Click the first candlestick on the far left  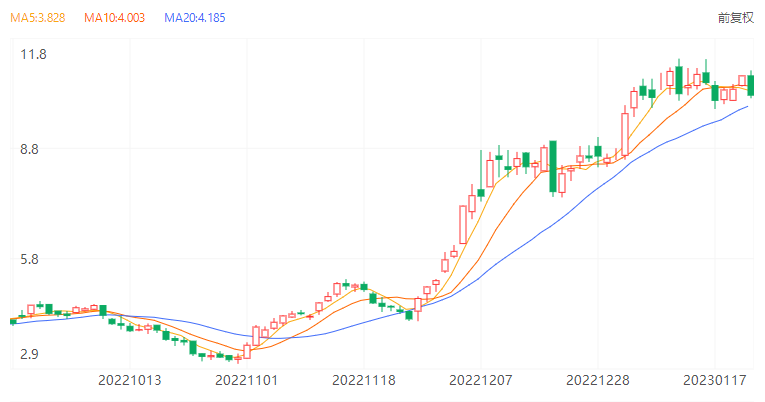coord(13,320)
